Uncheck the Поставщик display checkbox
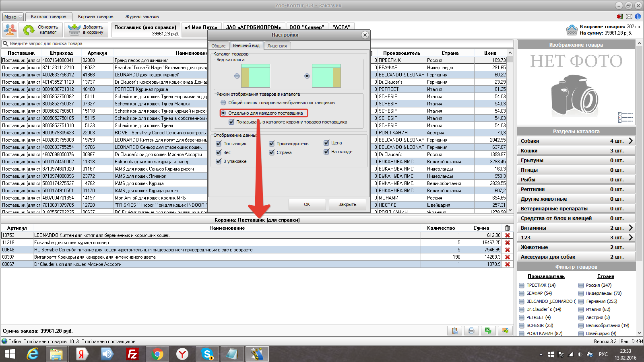Image resolution: width=644 pixels, height=362 pixels. (219, 144)
